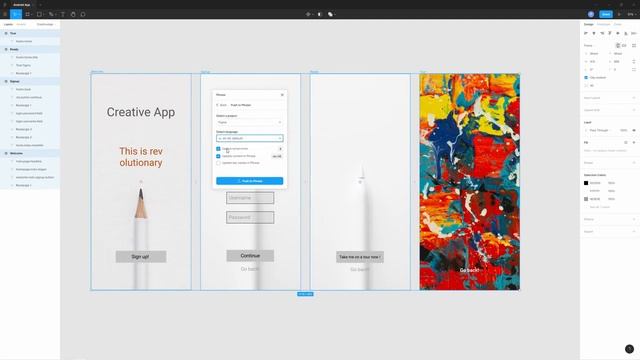Click the black selection color swatch
Viewport: 640px width, 360px height.
tap(586, 183)
